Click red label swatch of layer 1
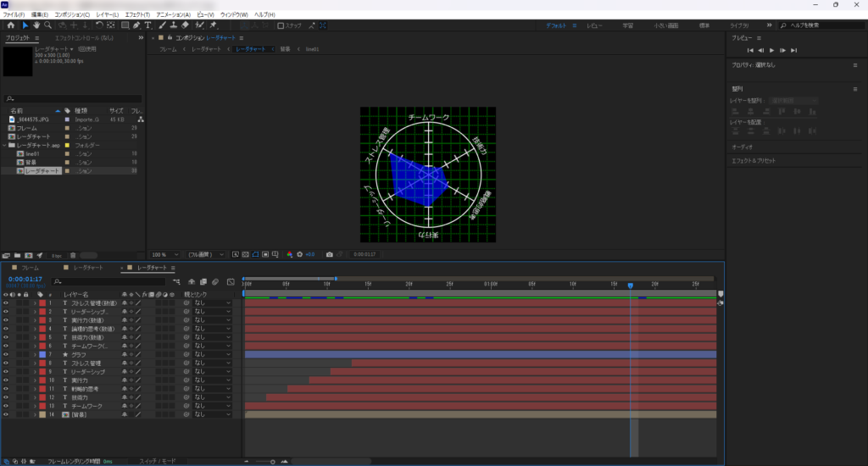868x466 pixels. 42,303
